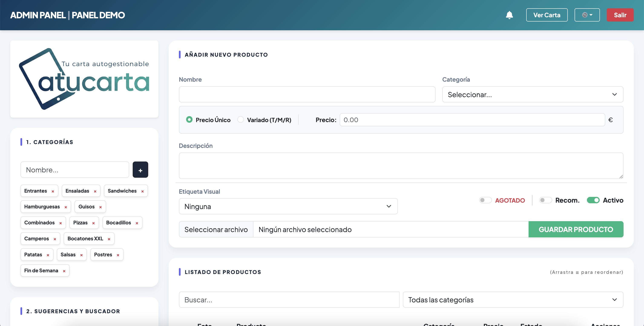Click the notification bell icon

[509, 15]
